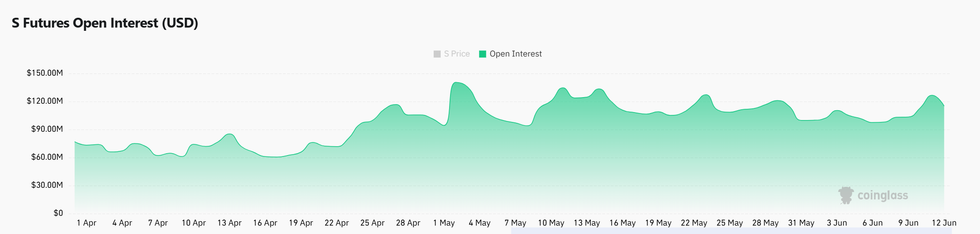
Task: Select the 12 Jun date tick
Action: click(x=944, y=223)
